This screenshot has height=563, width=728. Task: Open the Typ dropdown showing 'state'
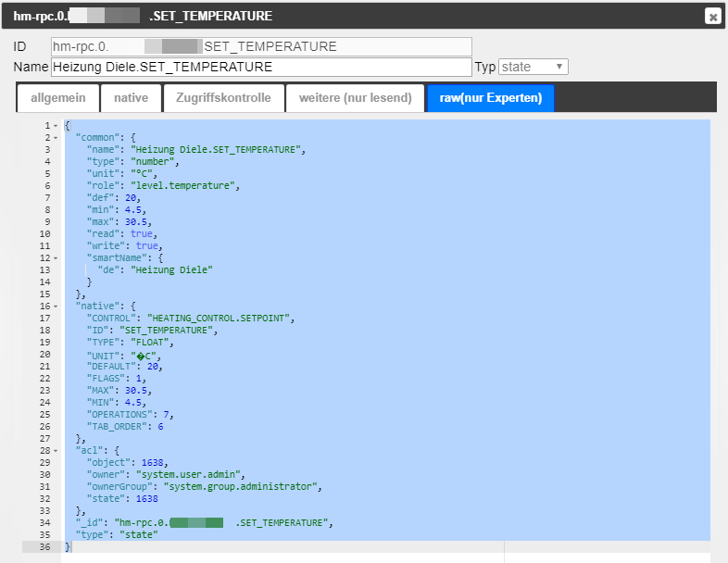click(x=533, y=67)
